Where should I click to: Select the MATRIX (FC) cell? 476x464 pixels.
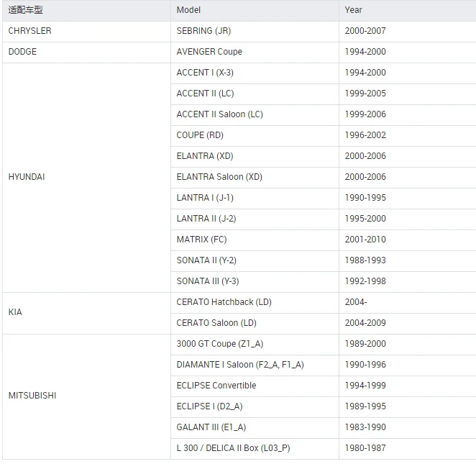tap(255, 240)
